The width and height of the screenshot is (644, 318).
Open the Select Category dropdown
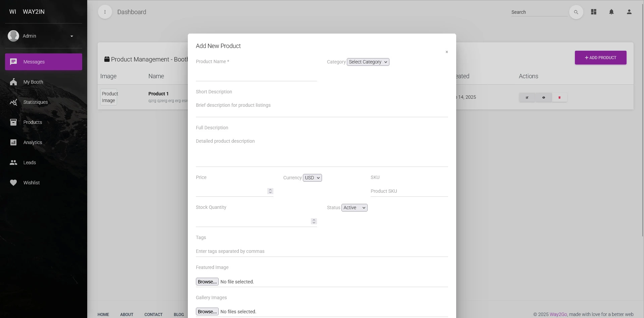pos(368,62)
